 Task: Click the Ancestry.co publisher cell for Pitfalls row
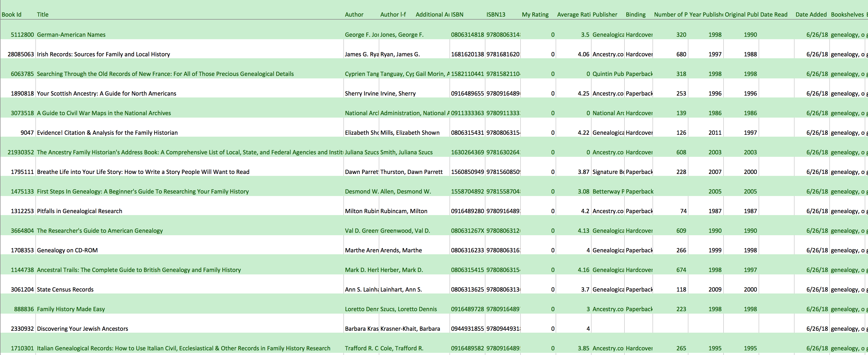click(608, 211)
